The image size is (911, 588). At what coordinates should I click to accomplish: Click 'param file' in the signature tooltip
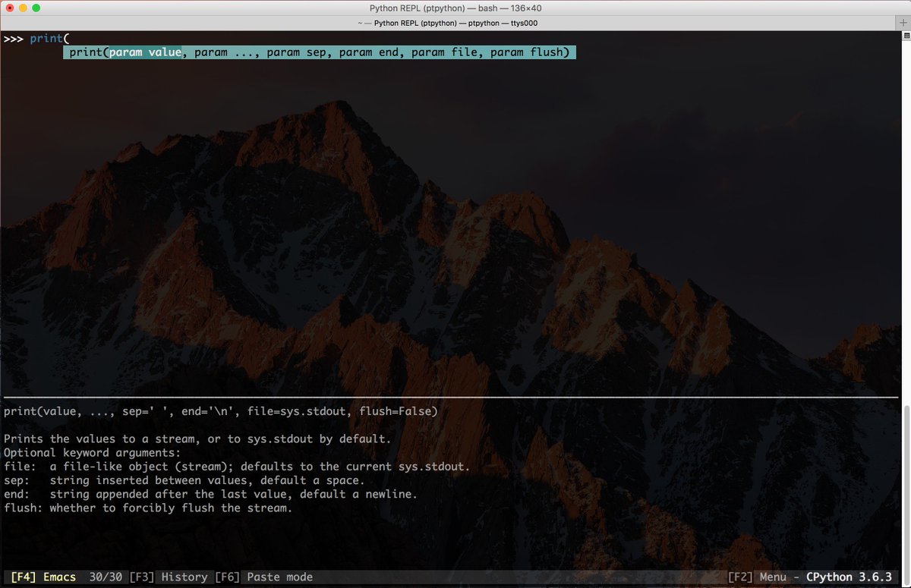(x=445, y=52)
